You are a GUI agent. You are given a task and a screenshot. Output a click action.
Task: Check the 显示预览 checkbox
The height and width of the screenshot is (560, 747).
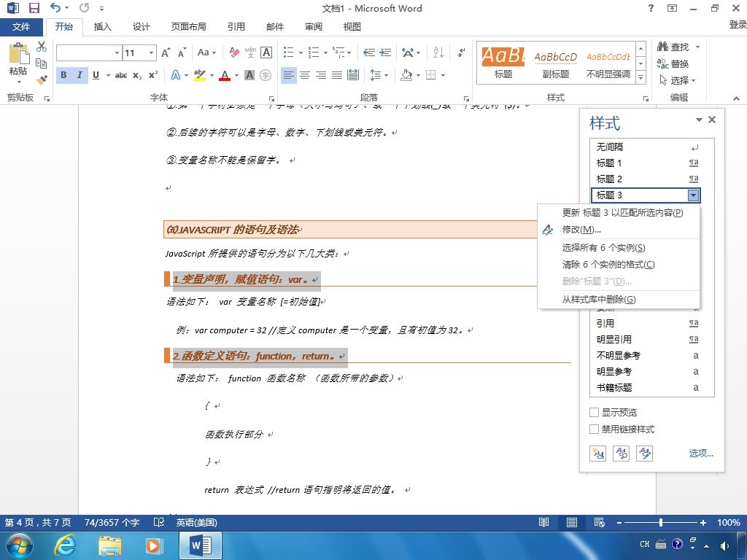coord(594,413)
